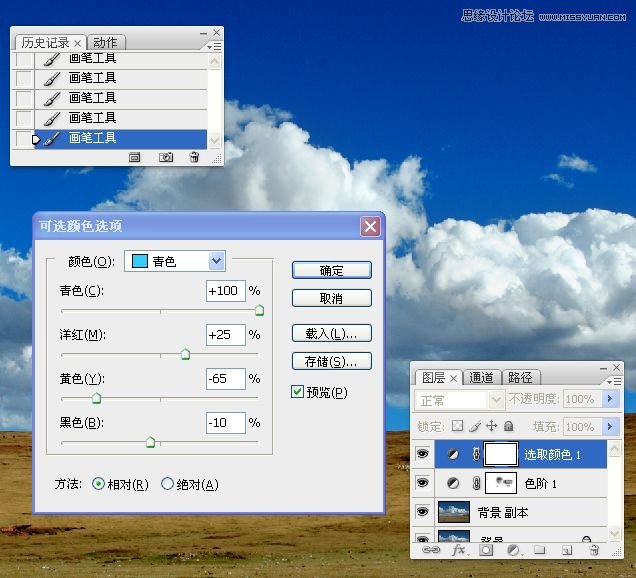Screen dimensions: 636x578
Task: Click adjustment icon of 选取颜色 1 layer
Action: [453, 454]
